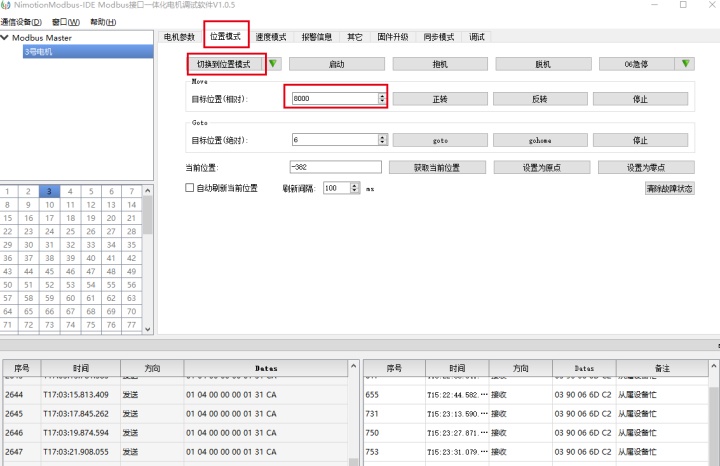
Task: Enable the 自动刷新当前位置 checkbox
Action: [191, 188]
